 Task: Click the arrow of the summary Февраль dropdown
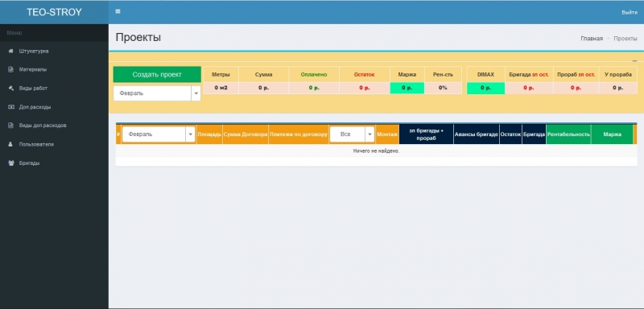196,93
